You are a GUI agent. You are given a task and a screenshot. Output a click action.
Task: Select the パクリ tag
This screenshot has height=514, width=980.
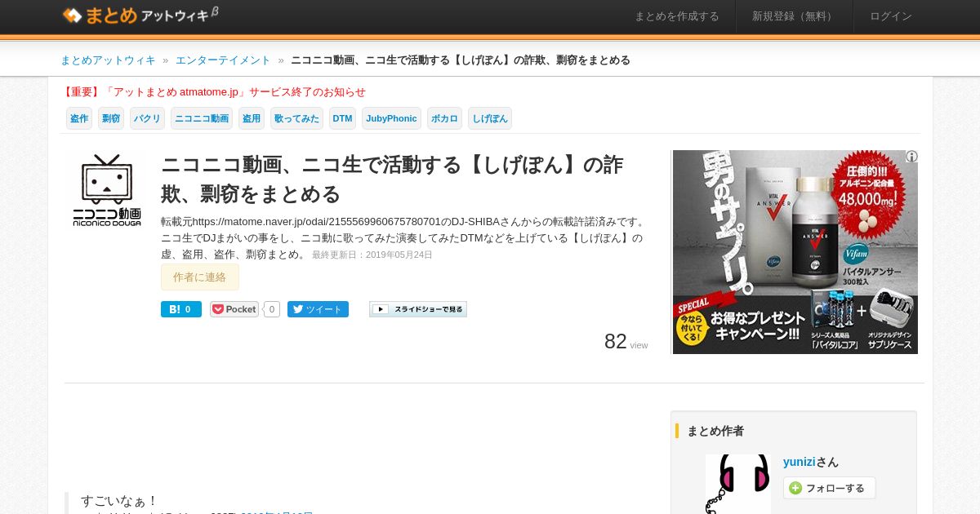coord(147,118)
